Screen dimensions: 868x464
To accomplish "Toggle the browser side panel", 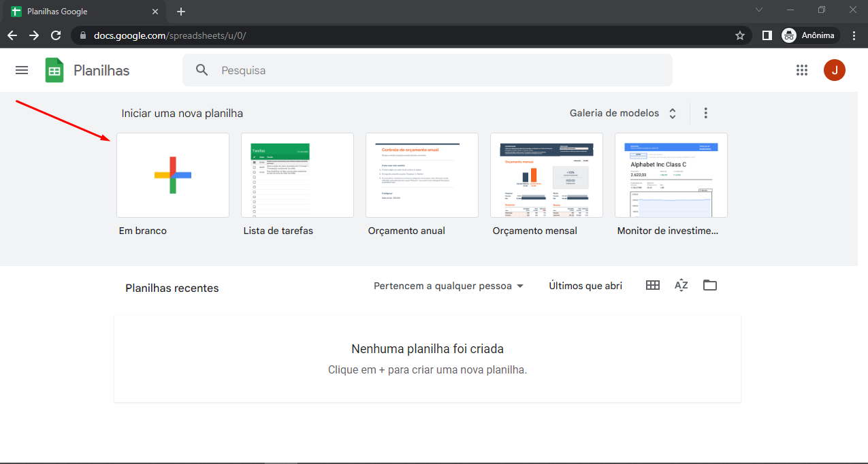I will [767, 35].
